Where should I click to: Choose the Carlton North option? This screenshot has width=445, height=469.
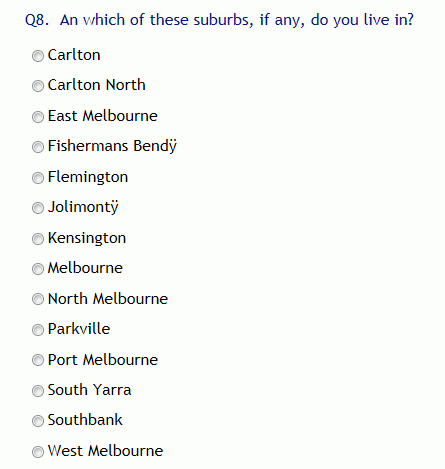click(x=38, y=86)
